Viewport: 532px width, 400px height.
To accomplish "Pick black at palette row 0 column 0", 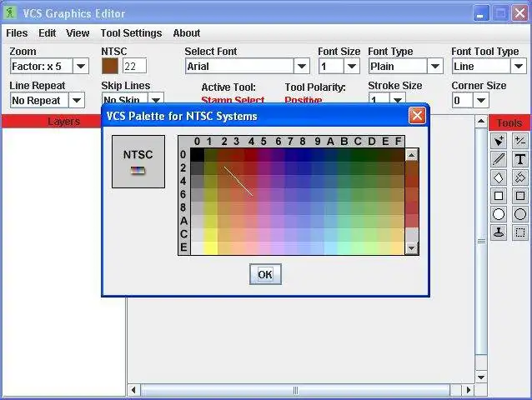I will pos(197,155).
